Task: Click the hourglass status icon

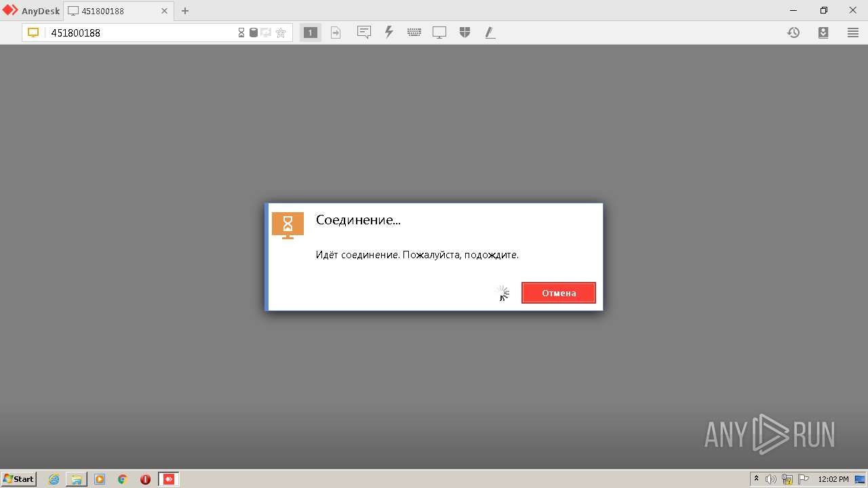Action: click(241, 33)
